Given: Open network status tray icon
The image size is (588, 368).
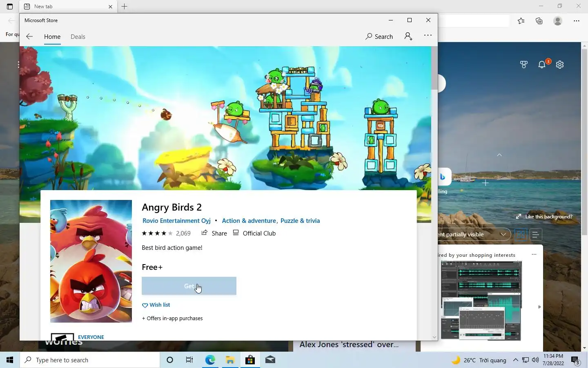Looking at the screenshot, I should coord(526,360).
